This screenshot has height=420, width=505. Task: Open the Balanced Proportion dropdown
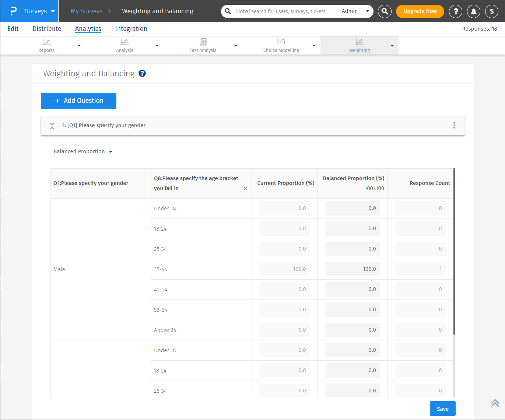coord(83,151)
